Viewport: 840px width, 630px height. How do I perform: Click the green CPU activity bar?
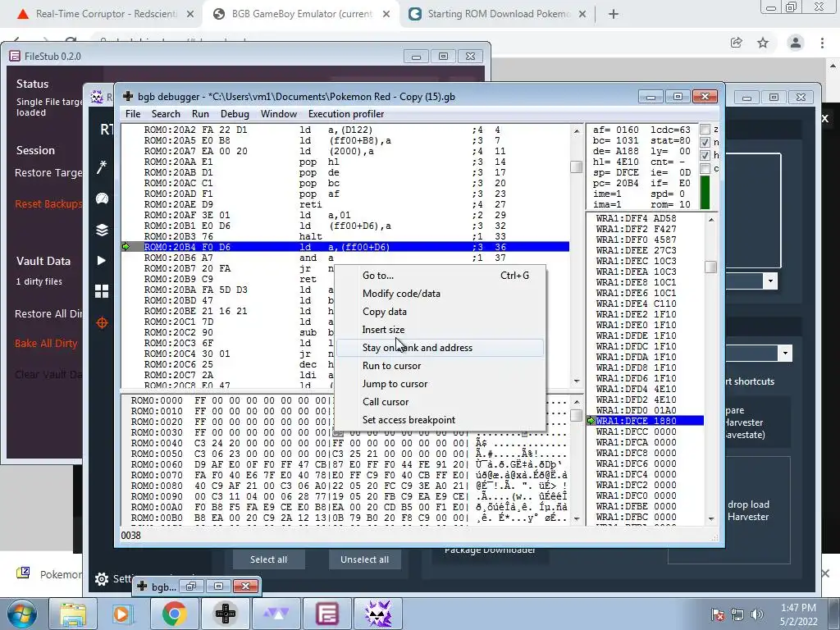coord(705,193)
